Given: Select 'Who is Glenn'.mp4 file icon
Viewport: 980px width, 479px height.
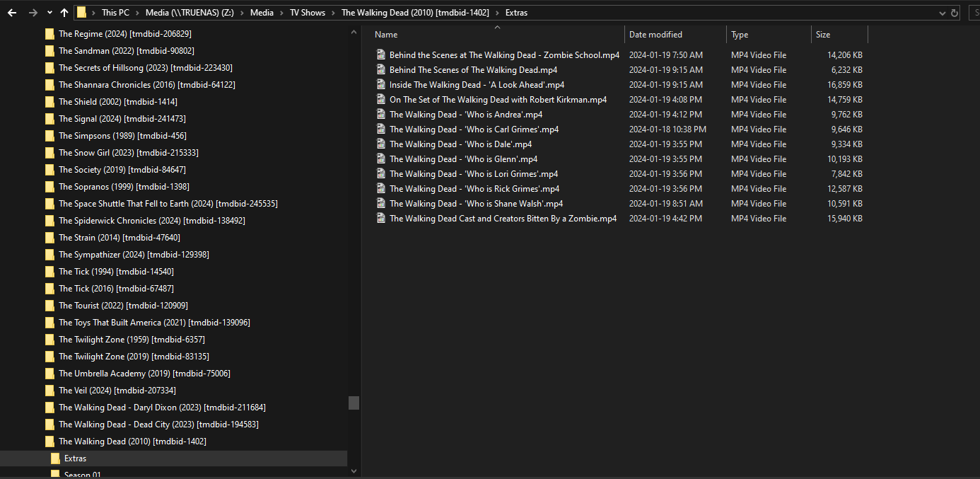Looking at the screenshot, I should [381, 159].
